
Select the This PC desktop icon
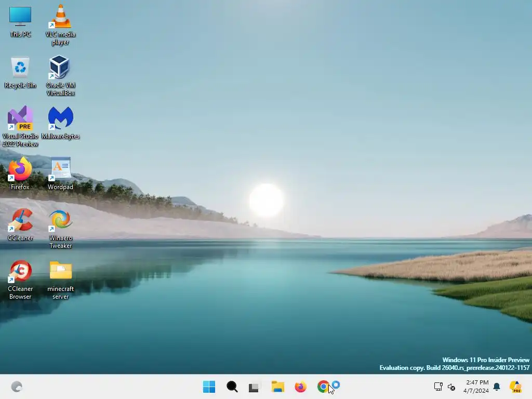click(20, 21)
